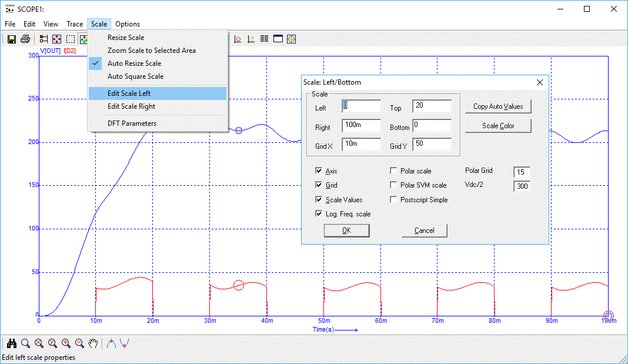The width and height of the screenshot is (628, 364).
Task: Toggle Auto Resize Scale menu entry
Action: [158, 64]
